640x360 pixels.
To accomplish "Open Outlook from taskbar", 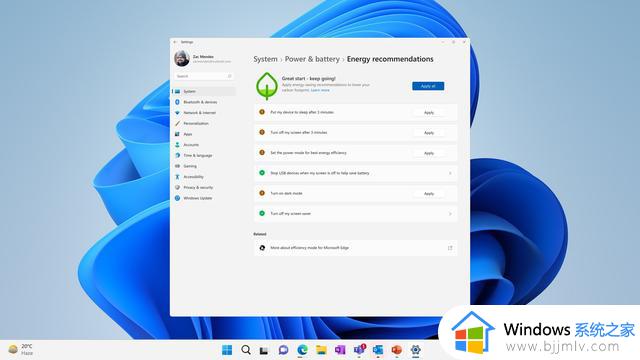I will click(378, 350).
